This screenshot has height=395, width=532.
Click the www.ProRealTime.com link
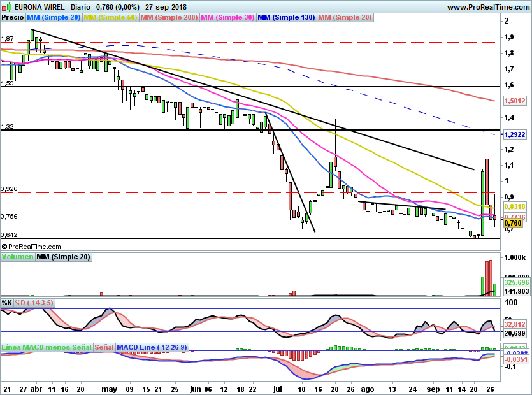pos(488,7)
